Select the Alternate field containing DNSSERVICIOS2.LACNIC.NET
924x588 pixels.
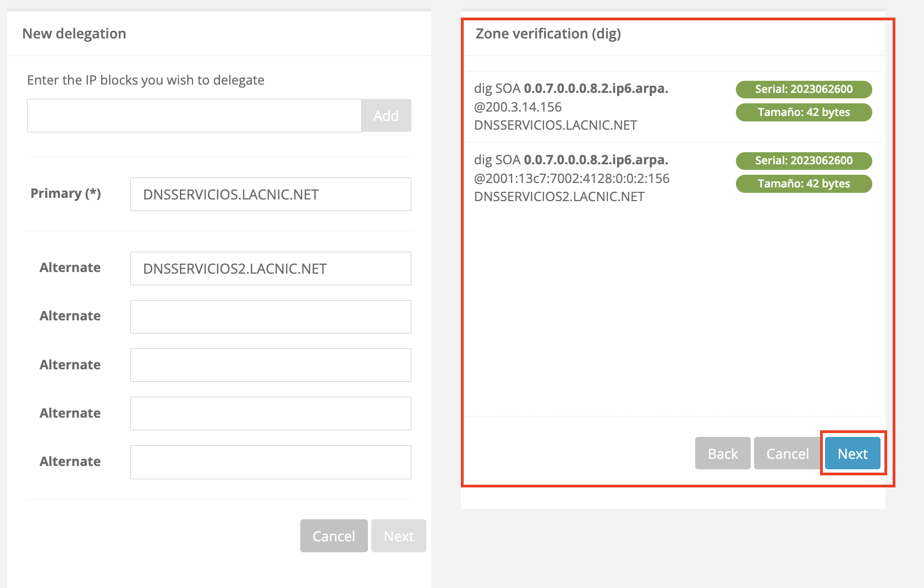[x=271, y=268]
